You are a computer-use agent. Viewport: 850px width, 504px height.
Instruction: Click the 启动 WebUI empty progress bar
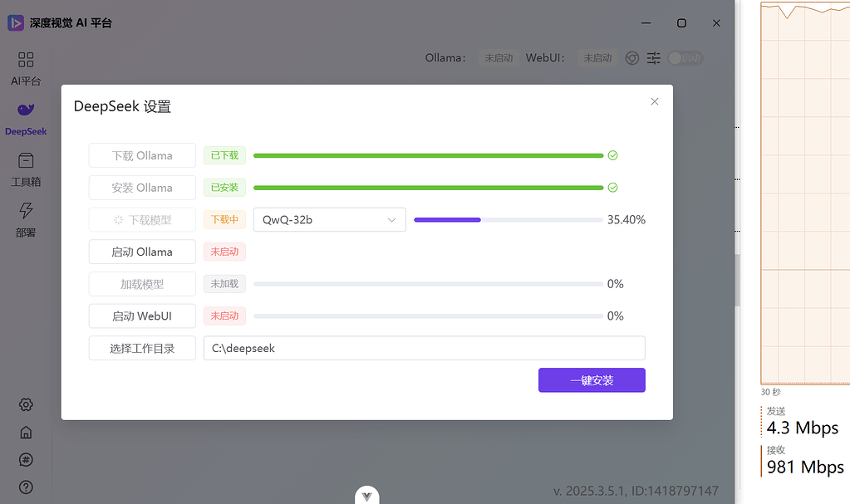pos(428,316)
